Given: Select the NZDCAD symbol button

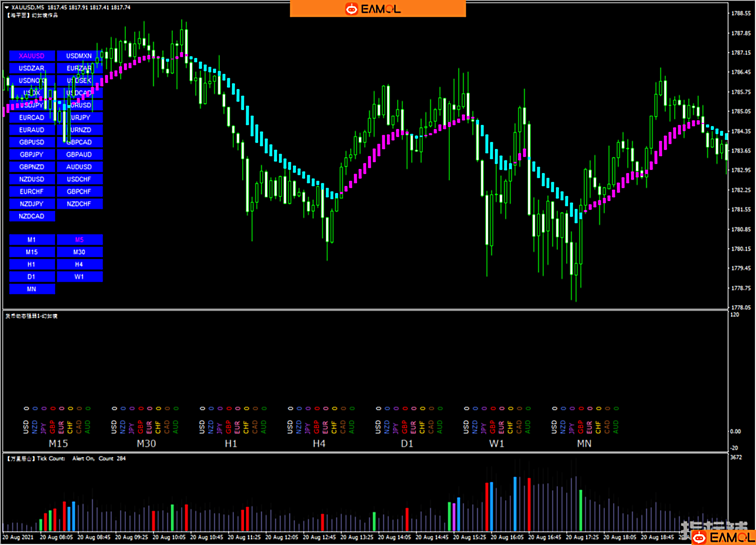Looking at the screenshot, I should coord(32,216).
